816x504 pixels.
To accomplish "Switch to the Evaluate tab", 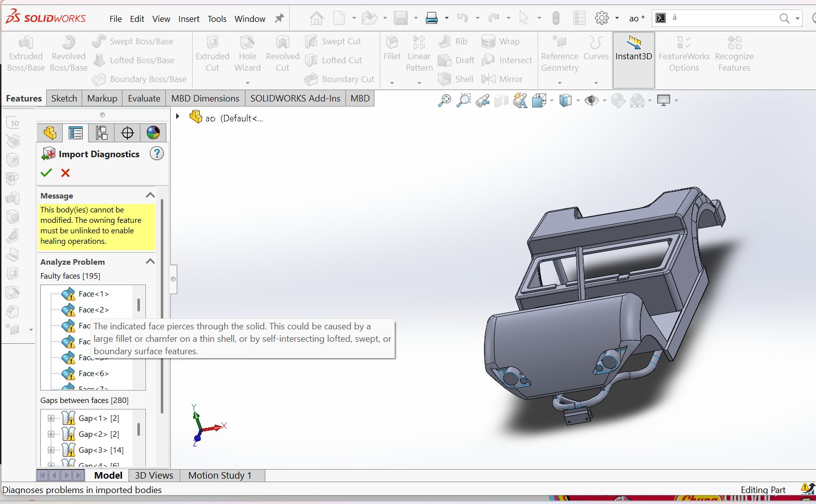I will (144, 98).
